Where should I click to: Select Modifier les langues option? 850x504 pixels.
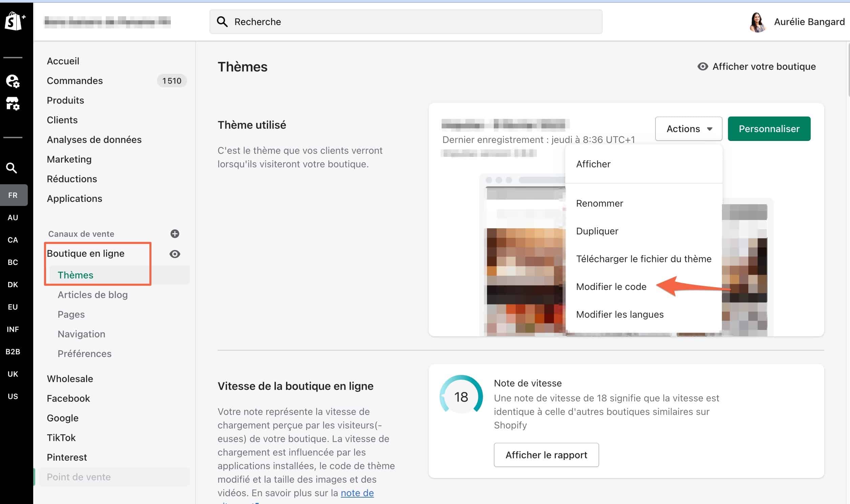(620, 314)
